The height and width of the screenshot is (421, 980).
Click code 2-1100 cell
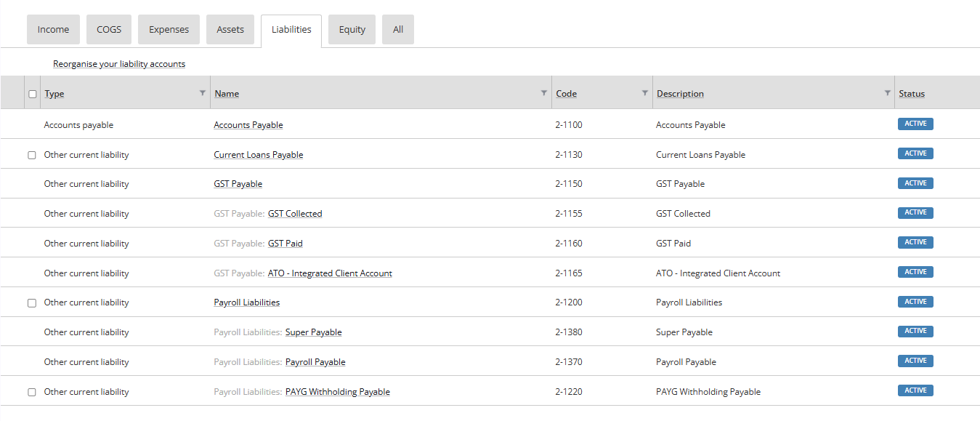[x=569, y=125]
